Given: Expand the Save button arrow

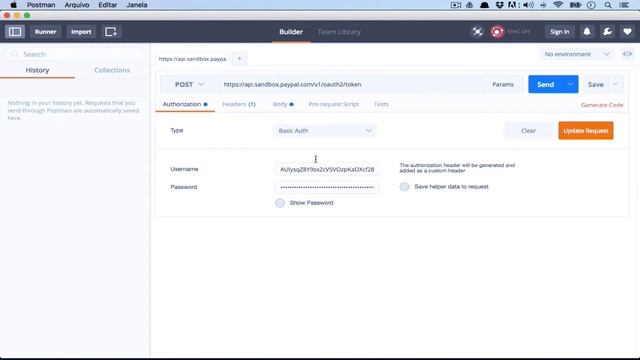Looking at the screenshot, I should (x=615, y=84).
